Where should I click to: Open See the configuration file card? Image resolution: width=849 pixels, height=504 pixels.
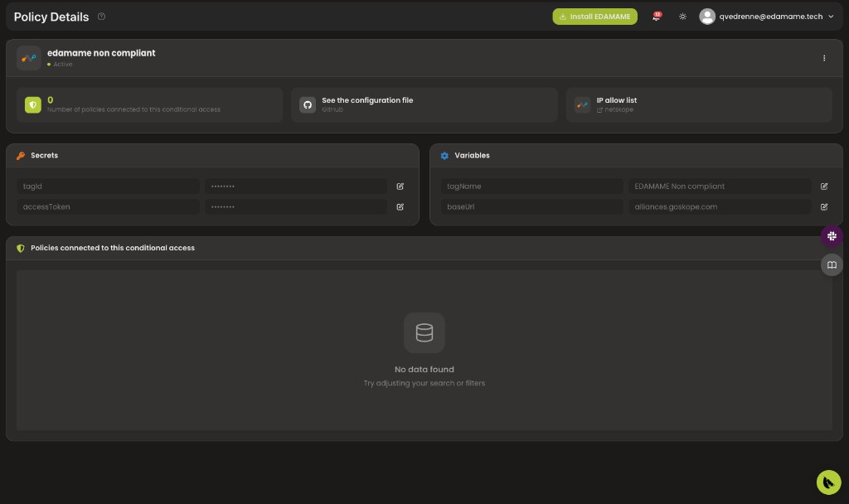424,105
